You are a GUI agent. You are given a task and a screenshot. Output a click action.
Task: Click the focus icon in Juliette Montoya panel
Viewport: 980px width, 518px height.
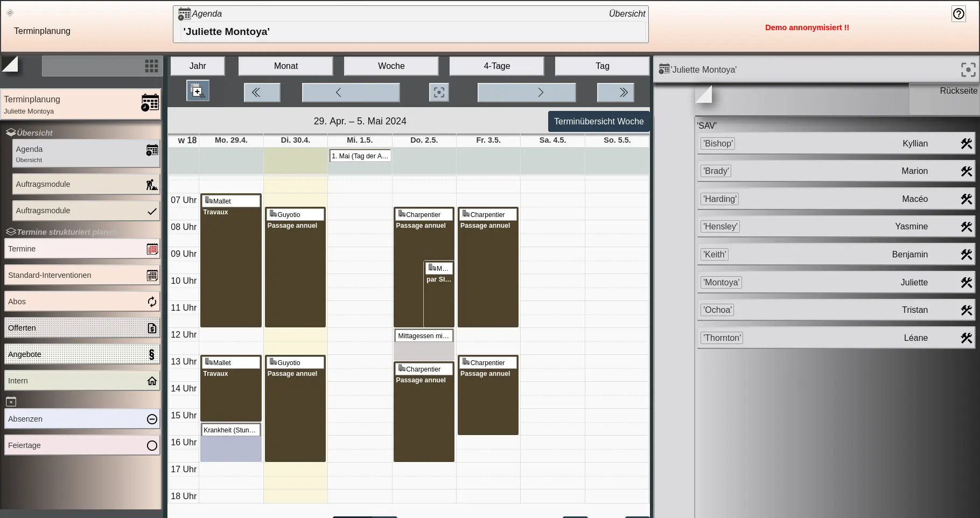point(968,69)
